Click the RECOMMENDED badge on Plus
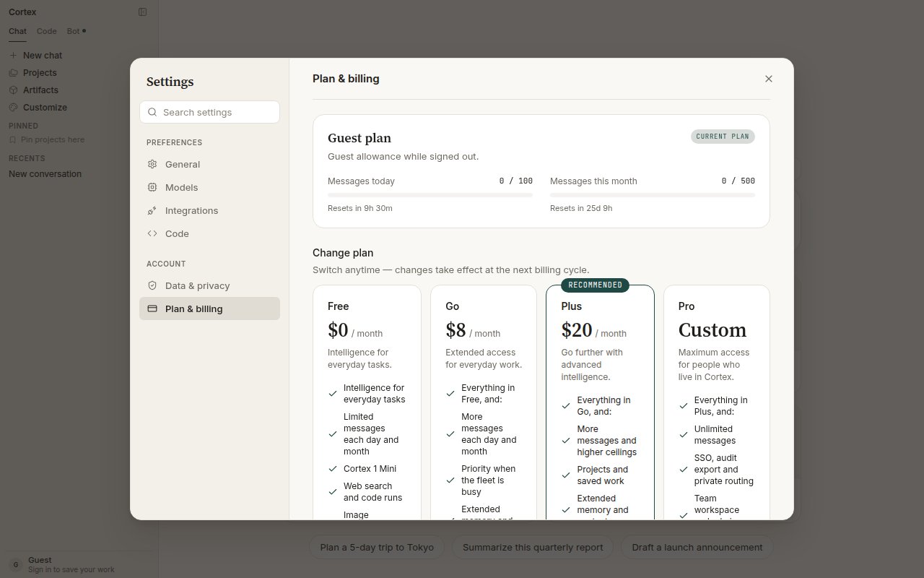 tap(596, 285)
